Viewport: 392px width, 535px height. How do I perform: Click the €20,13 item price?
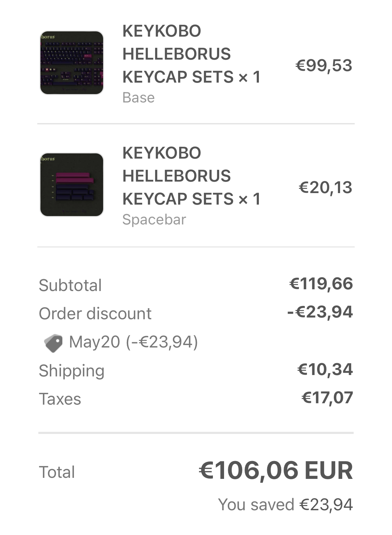click(x=325, y=188)
